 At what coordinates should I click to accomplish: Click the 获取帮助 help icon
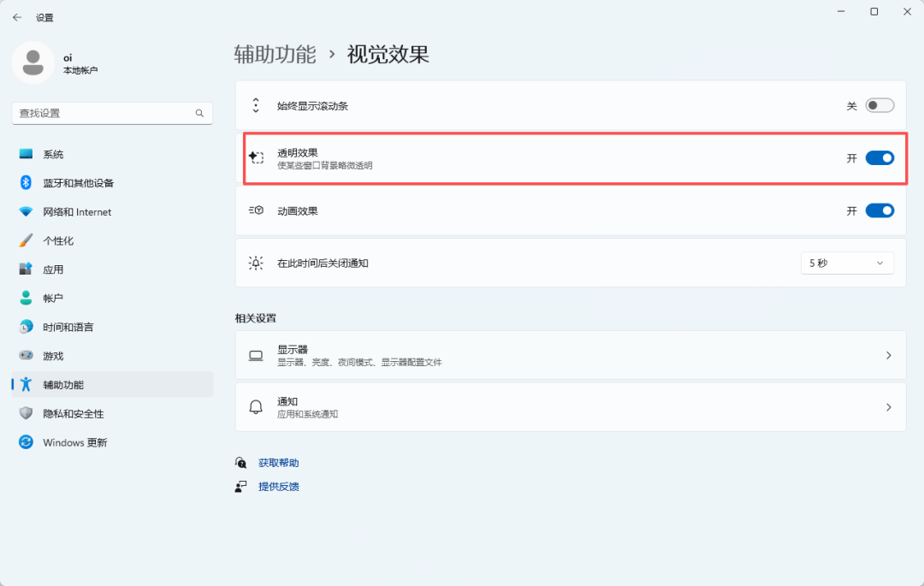click(x=241, y=463)
